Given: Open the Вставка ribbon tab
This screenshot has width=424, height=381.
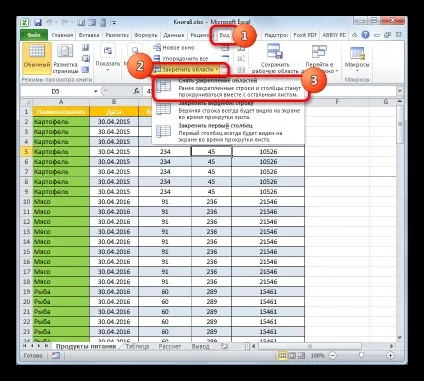Looking at the screenshot, I should tap(89, 35).
